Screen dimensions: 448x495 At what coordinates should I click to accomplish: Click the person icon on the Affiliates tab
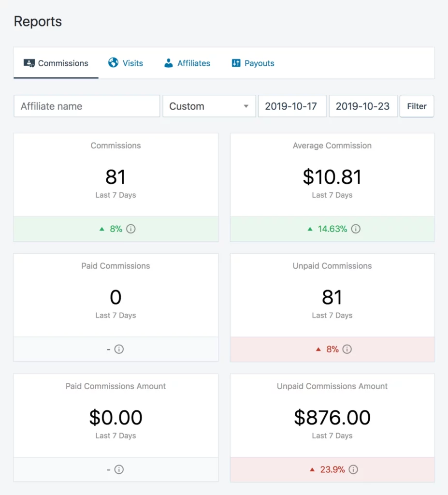168,63
